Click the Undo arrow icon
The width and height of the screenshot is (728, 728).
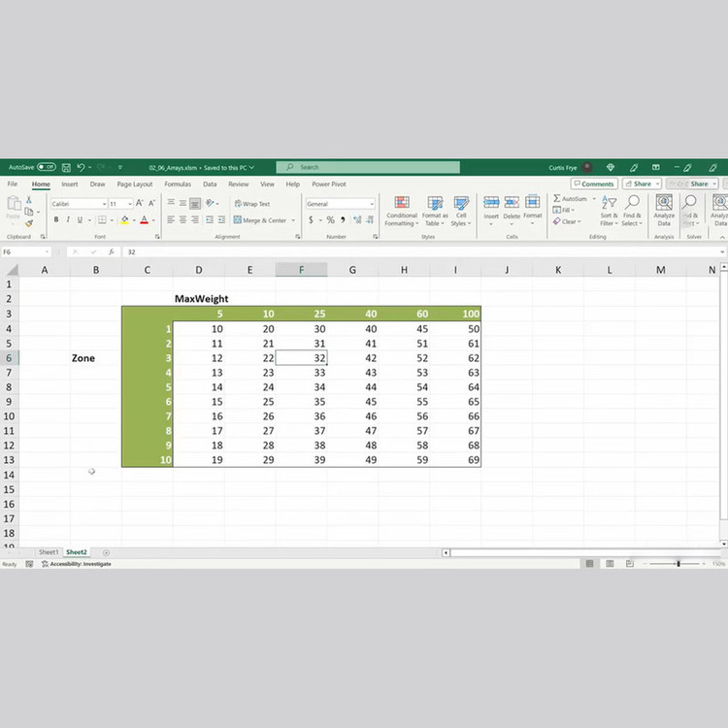tap(81, 167)
